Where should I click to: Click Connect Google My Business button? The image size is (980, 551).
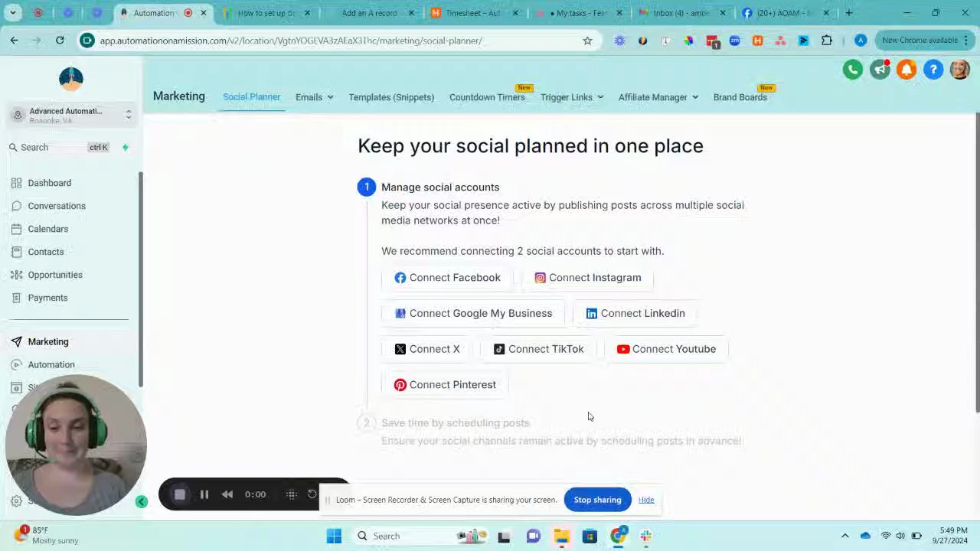tap(473, 313)
